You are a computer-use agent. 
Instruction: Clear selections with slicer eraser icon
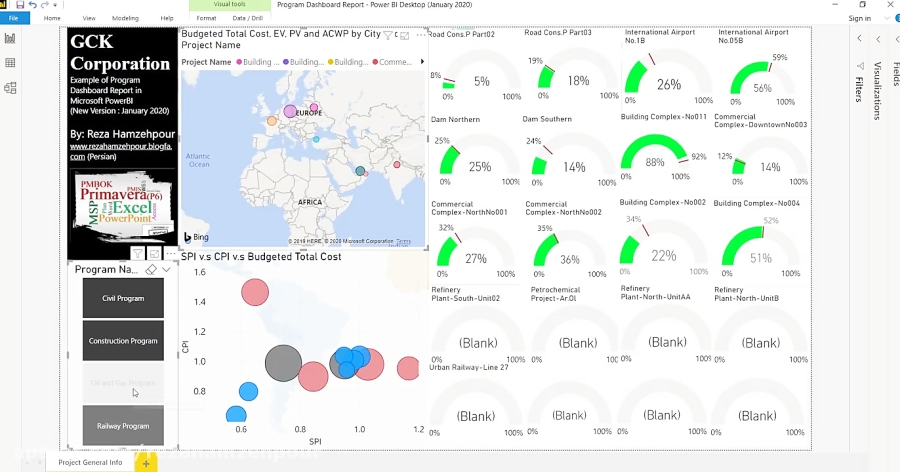[151, 270]
